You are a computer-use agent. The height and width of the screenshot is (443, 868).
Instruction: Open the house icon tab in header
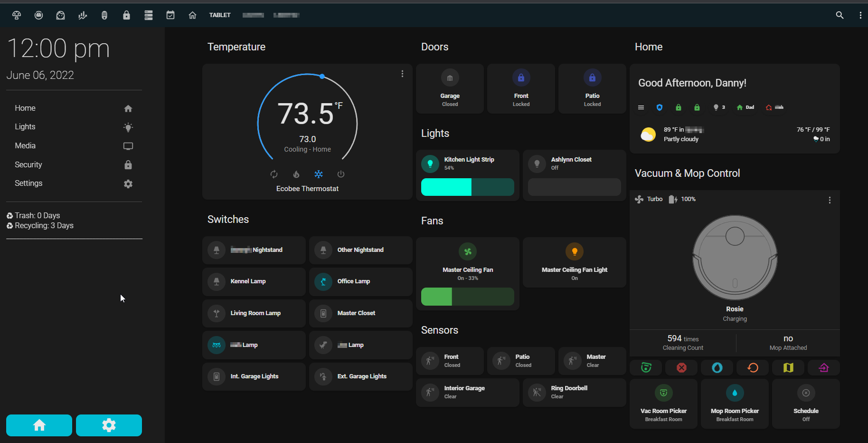point(192,15)
